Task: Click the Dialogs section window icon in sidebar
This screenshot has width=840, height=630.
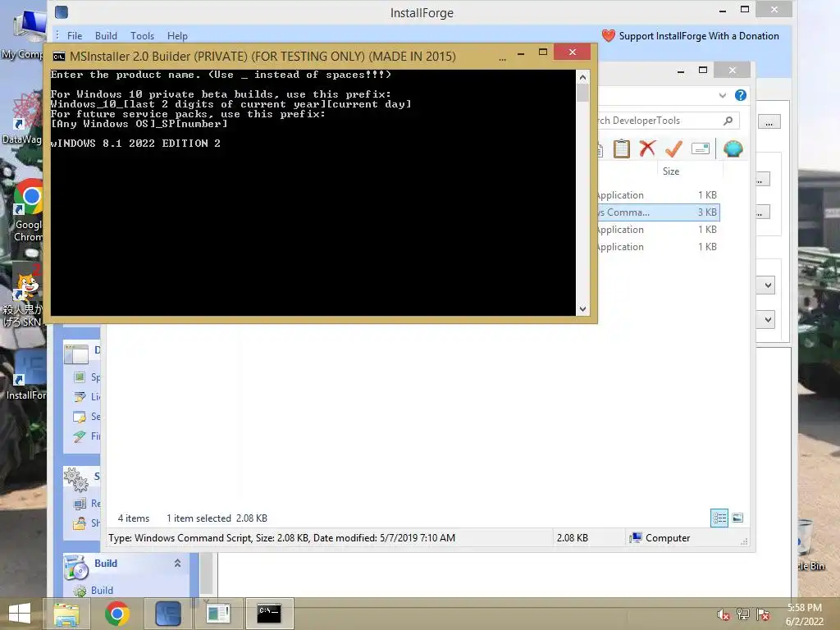Action: coord(76,354)
